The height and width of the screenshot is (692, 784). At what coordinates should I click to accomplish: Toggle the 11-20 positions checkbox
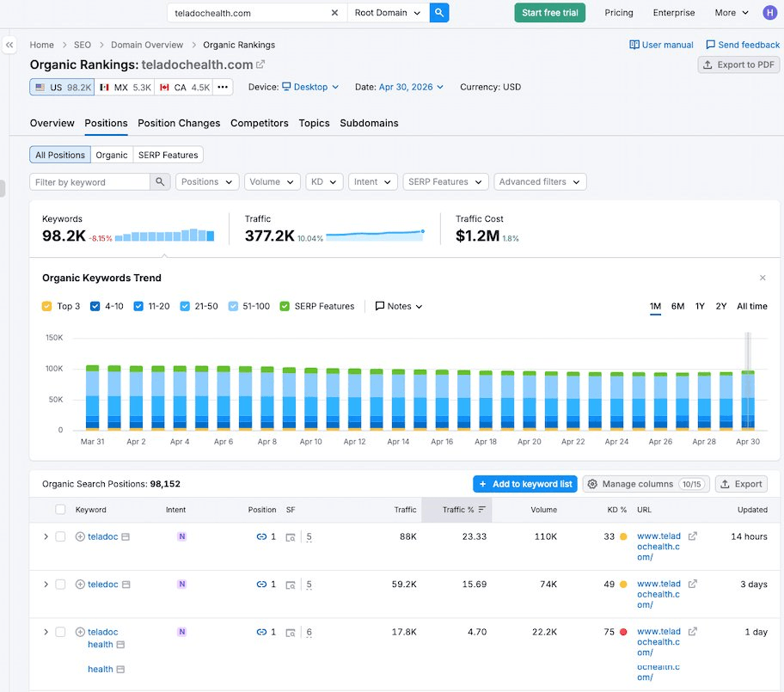coord(138,306)
